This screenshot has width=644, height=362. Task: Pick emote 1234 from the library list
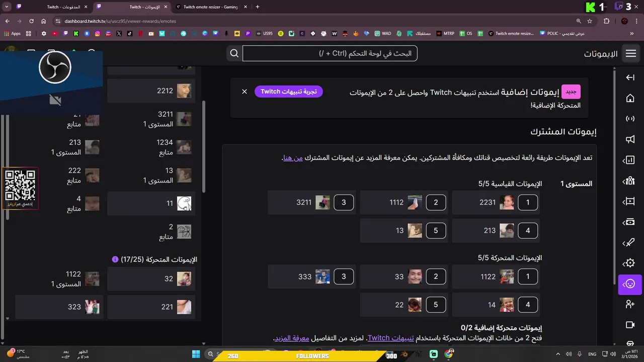(151, 147)
